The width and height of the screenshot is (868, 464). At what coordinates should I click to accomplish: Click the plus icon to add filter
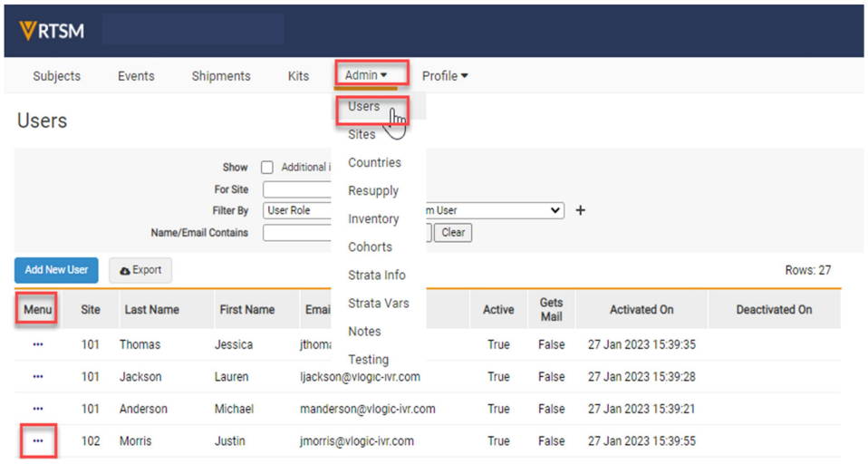point(581,210)
